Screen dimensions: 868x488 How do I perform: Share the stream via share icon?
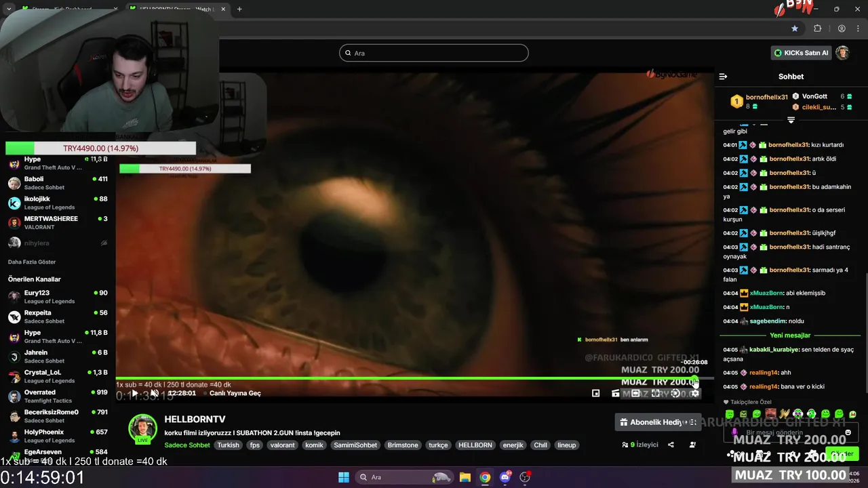(671, 445)
